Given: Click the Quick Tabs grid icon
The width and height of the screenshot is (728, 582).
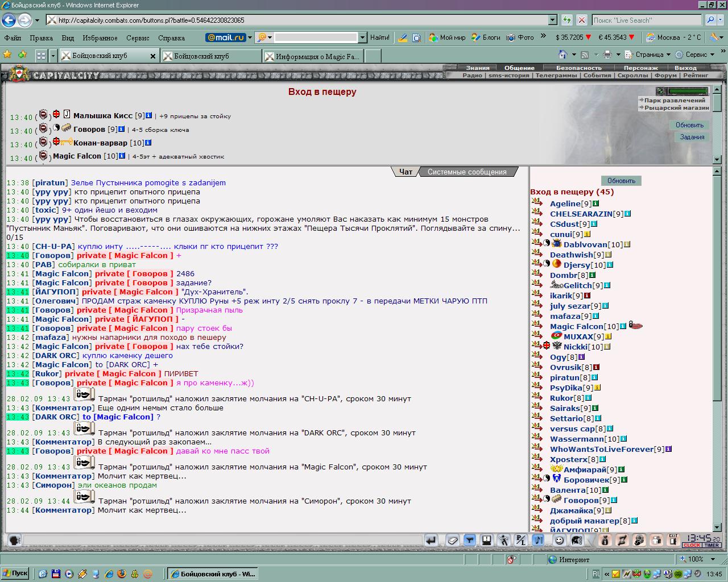Looking at the screenshot, I should point(41,56).
